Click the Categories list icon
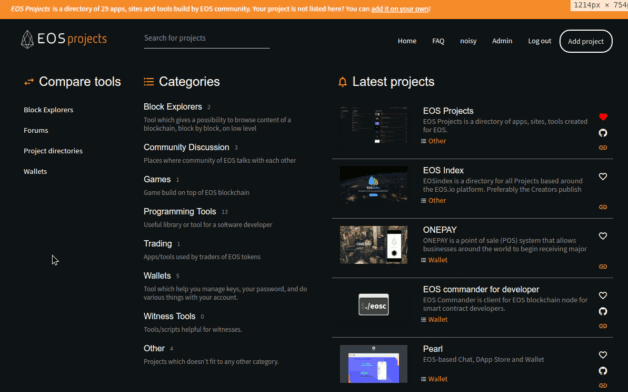 pyautogui.click(x=149, y=82)
